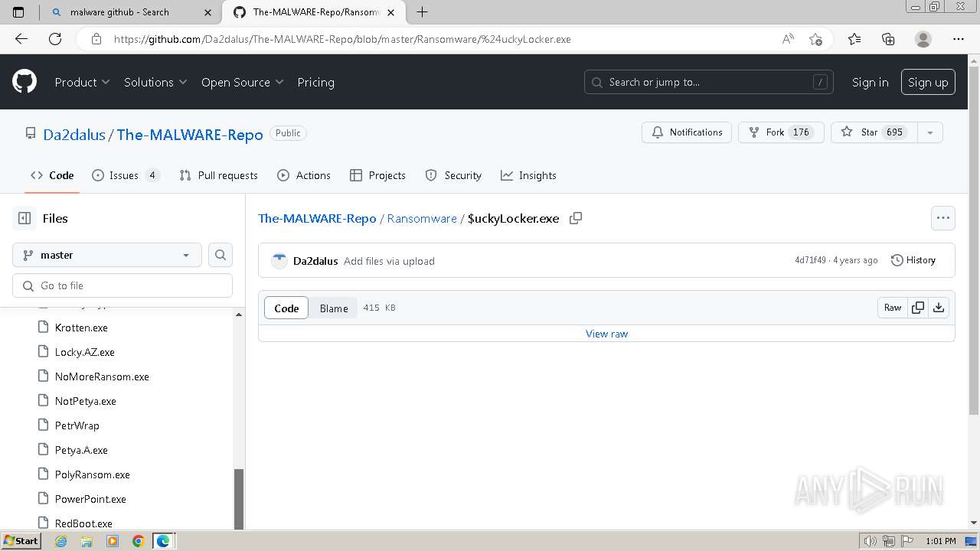Expand the Open Source dropdown

pos(242,82)
